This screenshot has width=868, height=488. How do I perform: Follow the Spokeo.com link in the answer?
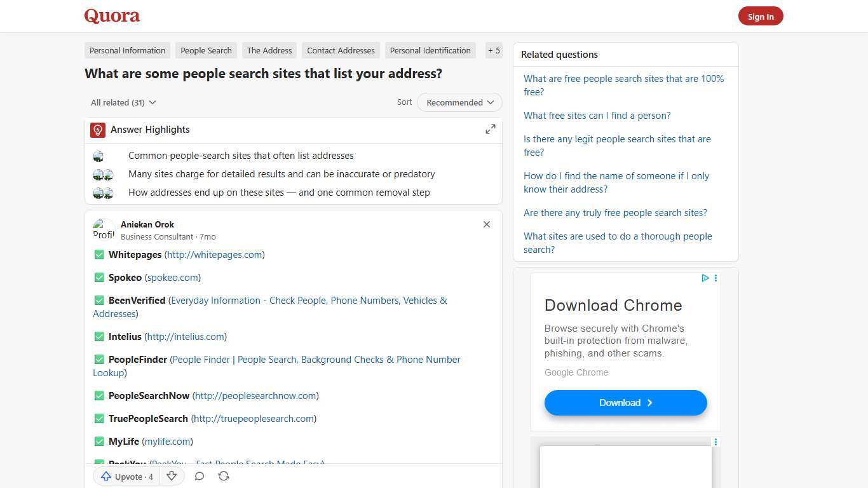click(172, 277)
